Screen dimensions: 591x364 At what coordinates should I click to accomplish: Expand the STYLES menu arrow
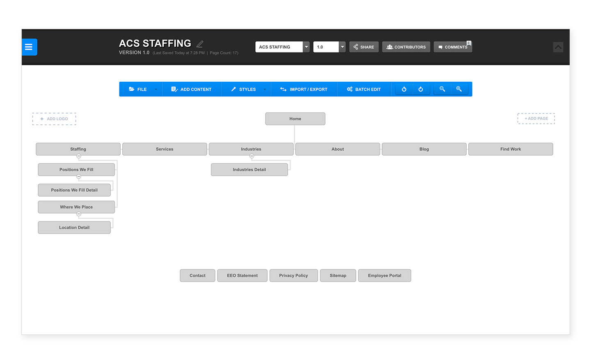click(264, 89)
